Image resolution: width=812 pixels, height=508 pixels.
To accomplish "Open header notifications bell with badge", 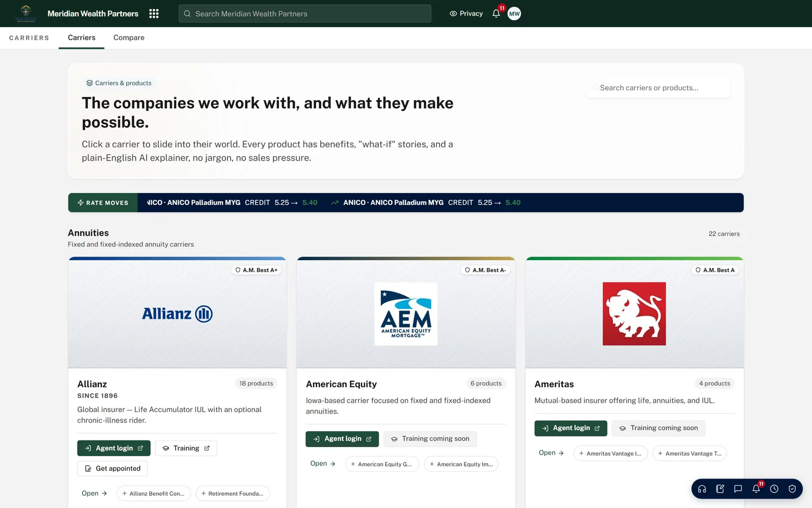I will [496, 14].
